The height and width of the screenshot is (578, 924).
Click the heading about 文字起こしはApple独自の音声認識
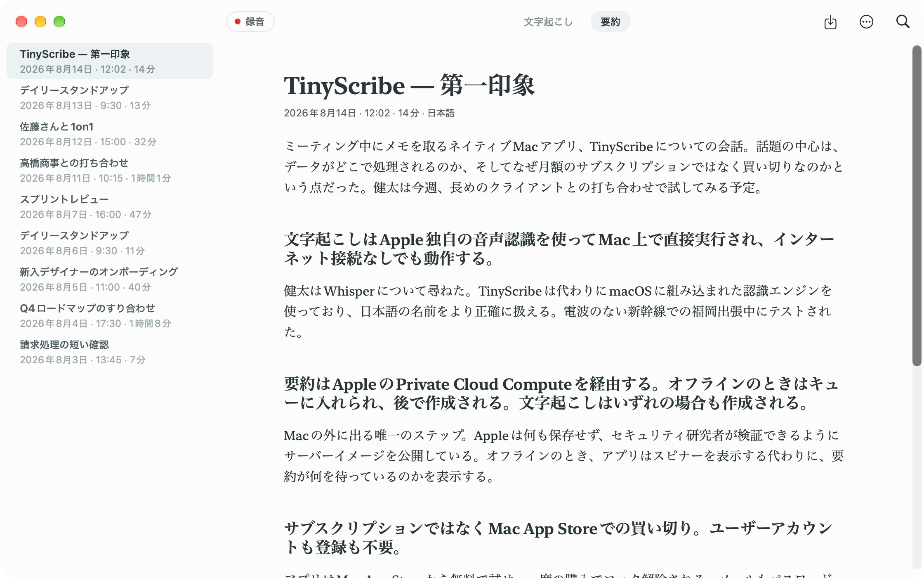pos(559,249)
